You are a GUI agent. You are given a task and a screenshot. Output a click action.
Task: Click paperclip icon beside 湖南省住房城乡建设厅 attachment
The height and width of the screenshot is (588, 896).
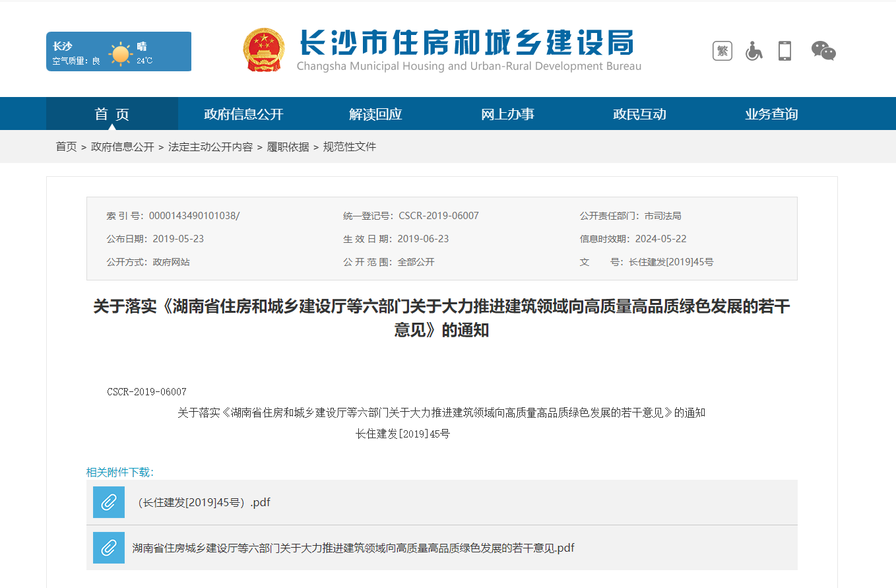pos(109,548)
